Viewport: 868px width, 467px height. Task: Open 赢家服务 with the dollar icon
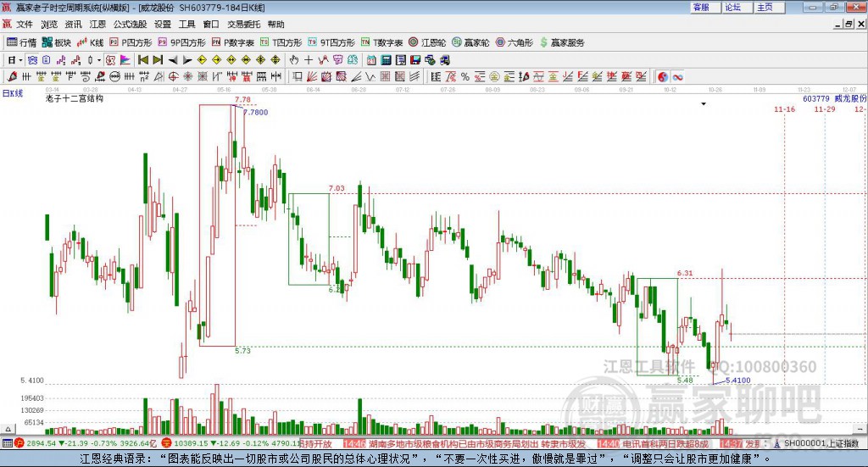point(562,42)
